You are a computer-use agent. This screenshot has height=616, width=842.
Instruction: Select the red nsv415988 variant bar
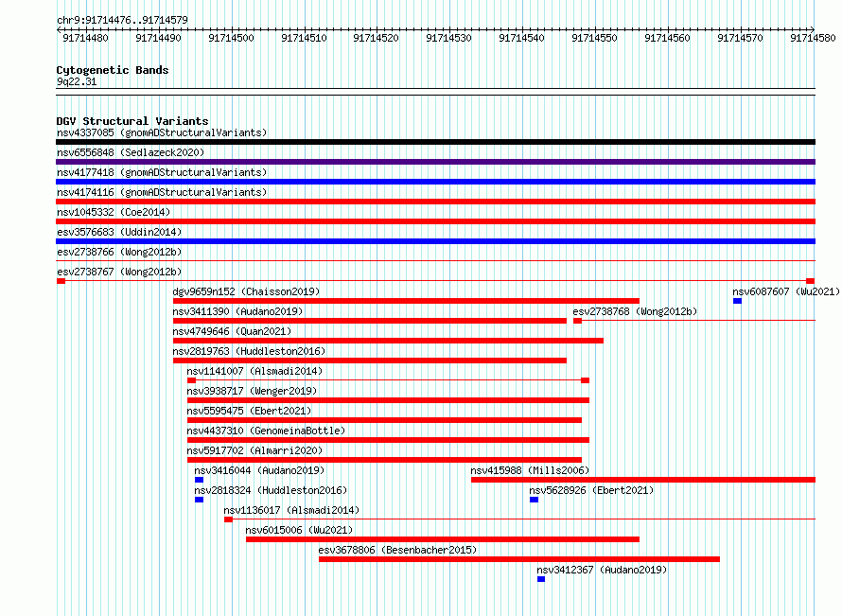(643, 480)
